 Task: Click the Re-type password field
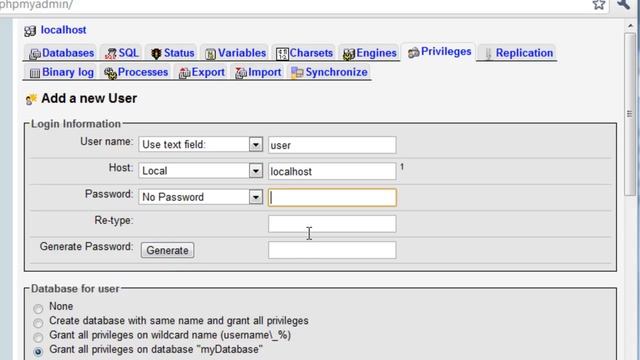(332, 224)
